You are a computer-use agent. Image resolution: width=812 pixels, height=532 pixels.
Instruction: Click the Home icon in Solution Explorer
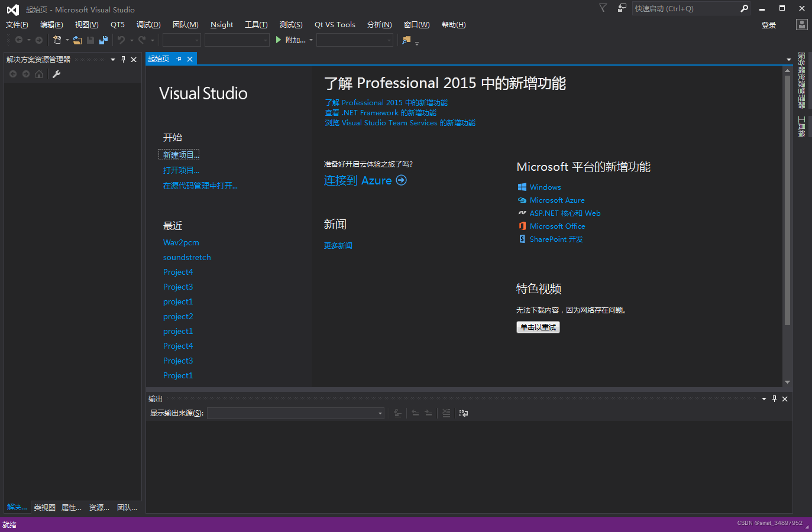tap(39, 74)
